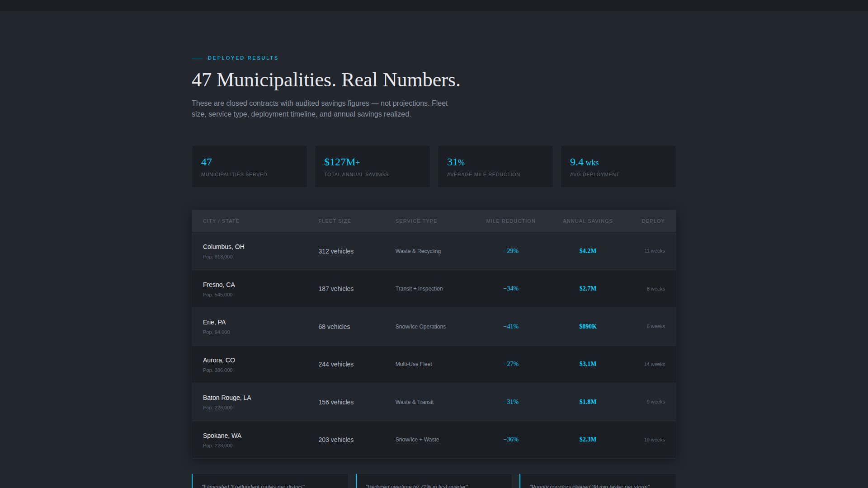The image size is (868, 488).
Task: Click 'Pop. 94,000' under Erie
Action: tap(216, 332)
